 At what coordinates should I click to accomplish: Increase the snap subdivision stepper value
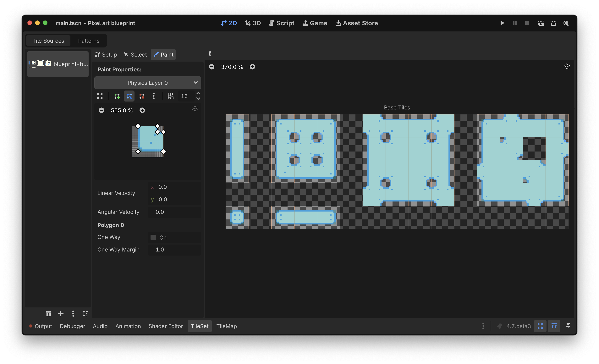pos(198,94)
